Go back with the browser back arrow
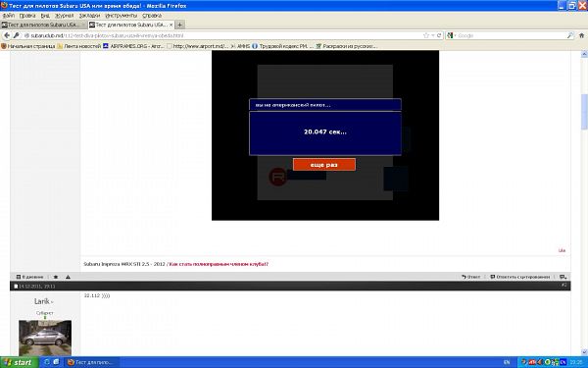 pyautogui.click(x=7, y=35)
